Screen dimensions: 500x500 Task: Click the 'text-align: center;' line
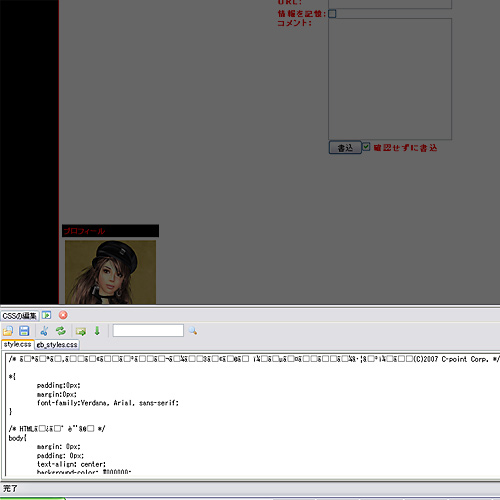[x=71, y=464]
